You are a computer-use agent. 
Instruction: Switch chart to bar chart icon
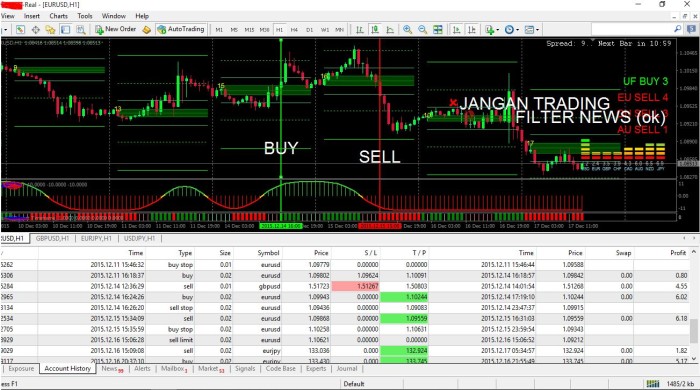[x=360, y=29]
